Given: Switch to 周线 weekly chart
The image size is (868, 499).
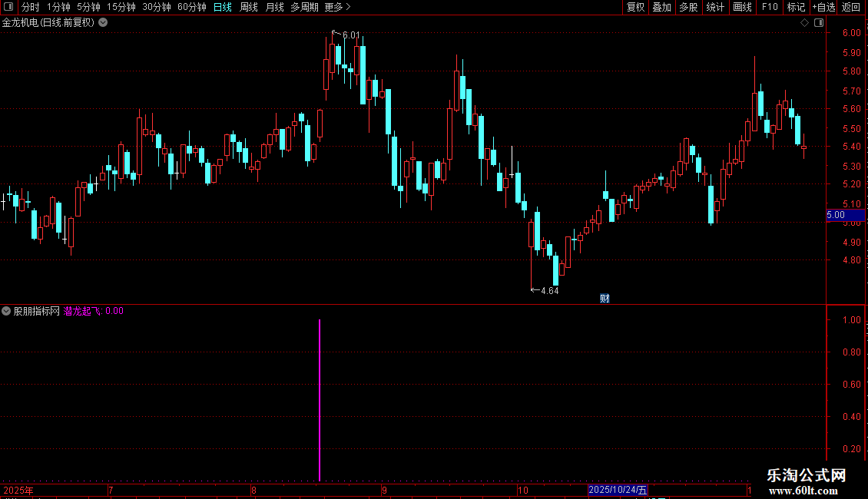Looking at the screenshot, I should (249, 7).
